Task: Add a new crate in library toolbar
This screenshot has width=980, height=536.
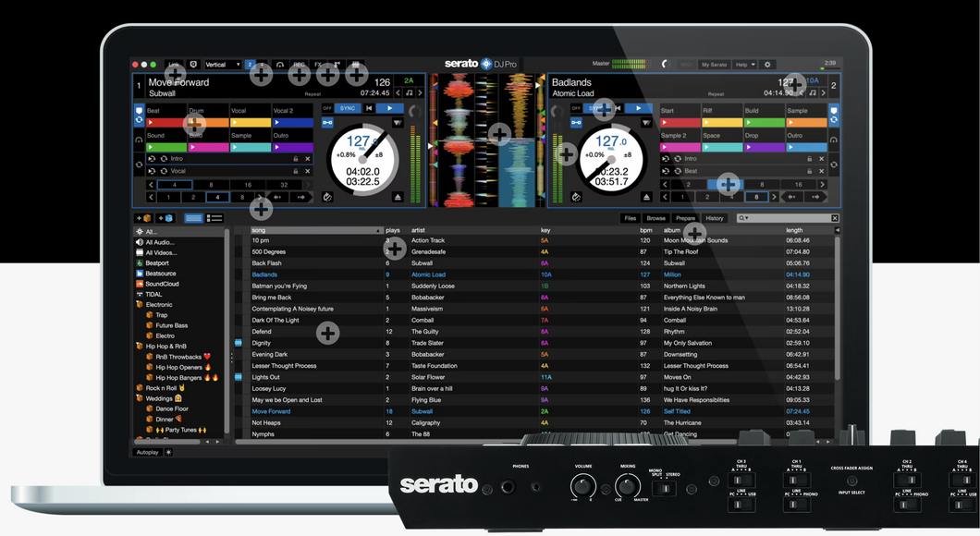Action: point(143,218)
